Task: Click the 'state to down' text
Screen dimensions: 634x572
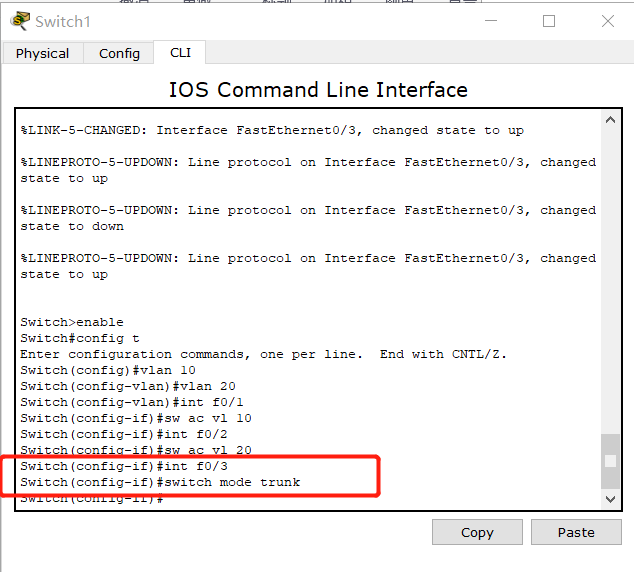Action: coord(72,226)
